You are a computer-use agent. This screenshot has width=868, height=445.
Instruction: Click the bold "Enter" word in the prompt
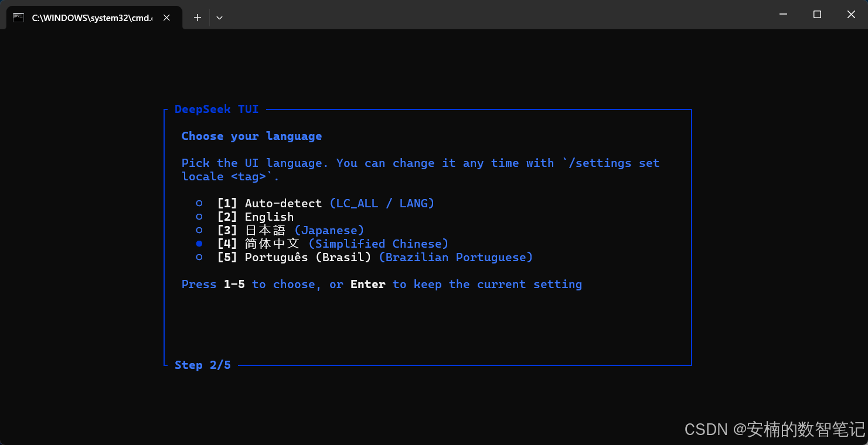(368, 285)
